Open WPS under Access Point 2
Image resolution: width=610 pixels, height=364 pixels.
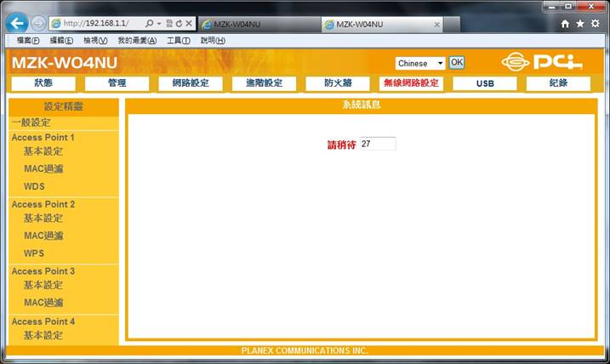[34, 253]
